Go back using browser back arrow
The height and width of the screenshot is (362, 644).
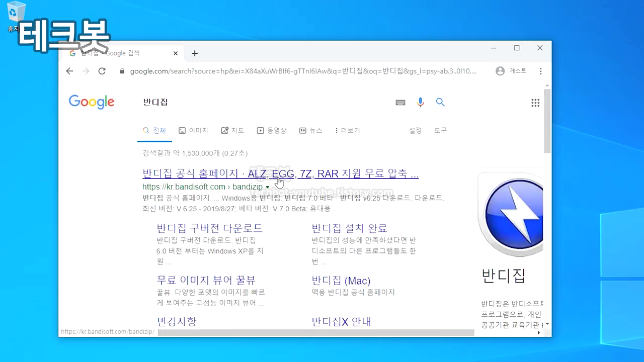[69, 71]
